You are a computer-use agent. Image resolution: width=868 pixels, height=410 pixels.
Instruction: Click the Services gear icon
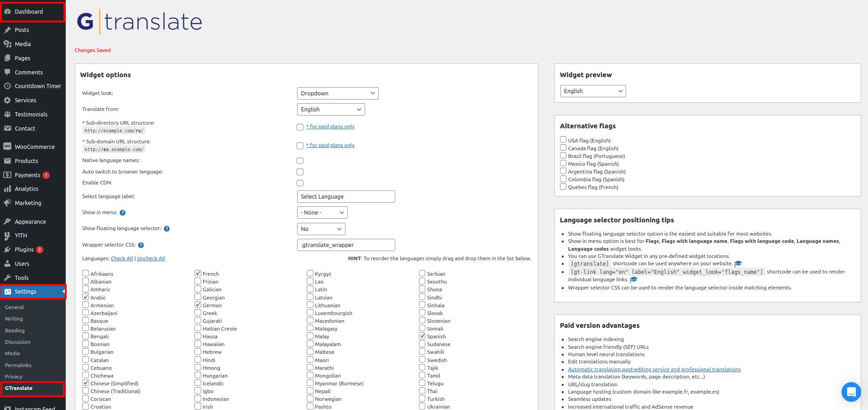click(x=7, y=100)
